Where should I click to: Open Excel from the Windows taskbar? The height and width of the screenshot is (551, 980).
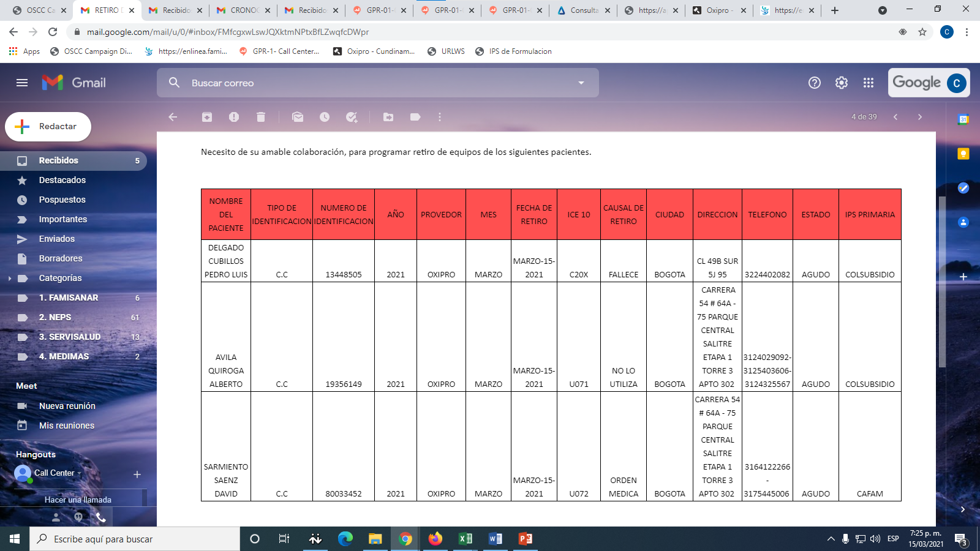[x=466, y=539]
